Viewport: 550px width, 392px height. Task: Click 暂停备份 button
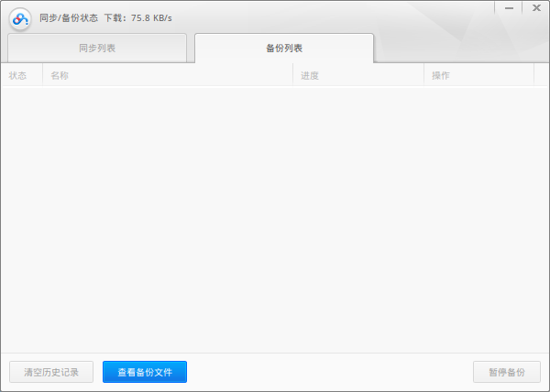tap(507, 372)
